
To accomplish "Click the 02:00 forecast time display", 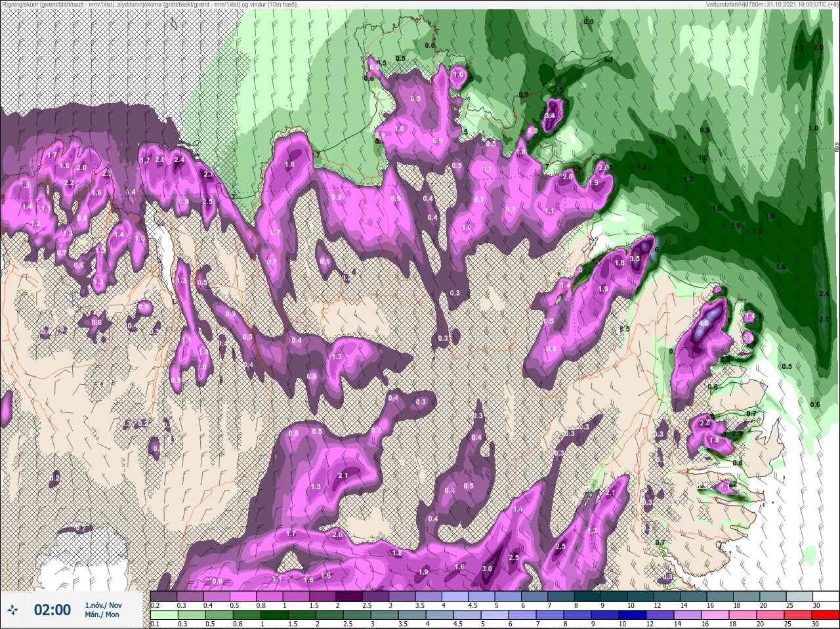I will (52, 610).
